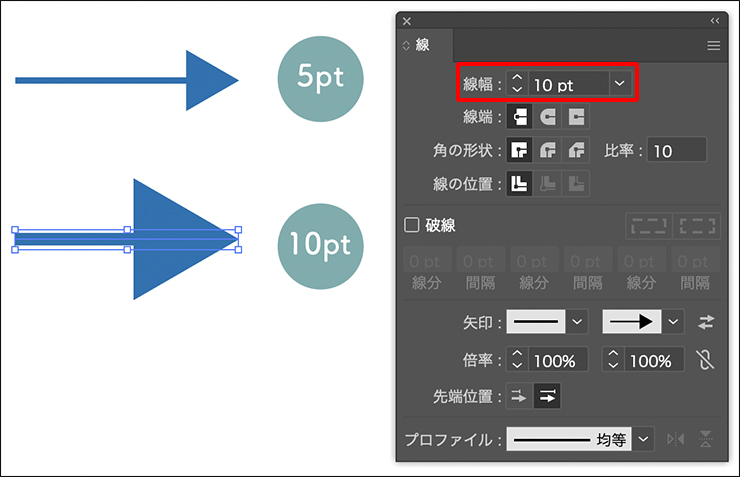Click the first dash 線分 field
This screenshot has width=740, height=477.
(427, 260)
